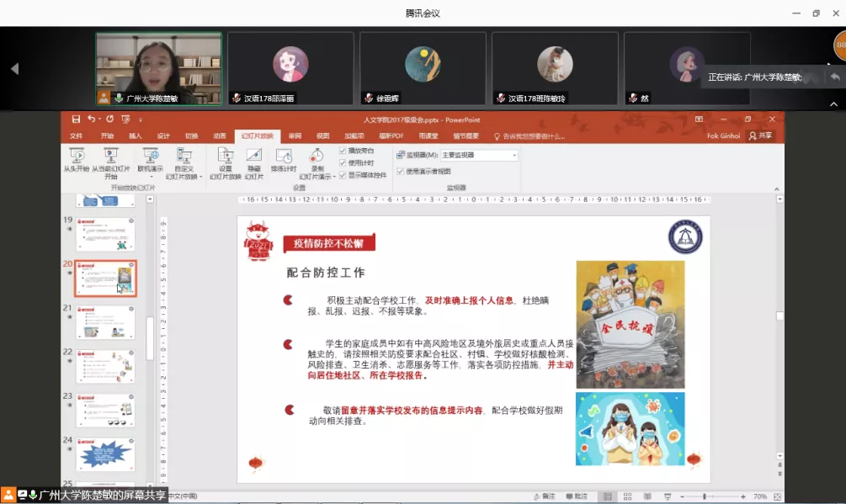This screenshot has width=846, height=504.
Task: Collapse the video strip with the up chevron
Action: click(834, 104)
